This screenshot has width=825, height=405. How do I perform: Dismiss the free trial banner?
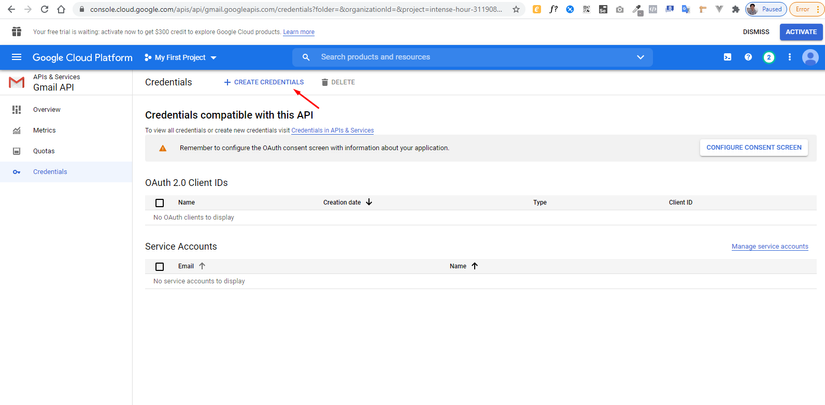pyautogui.click(x=756, y=32)
